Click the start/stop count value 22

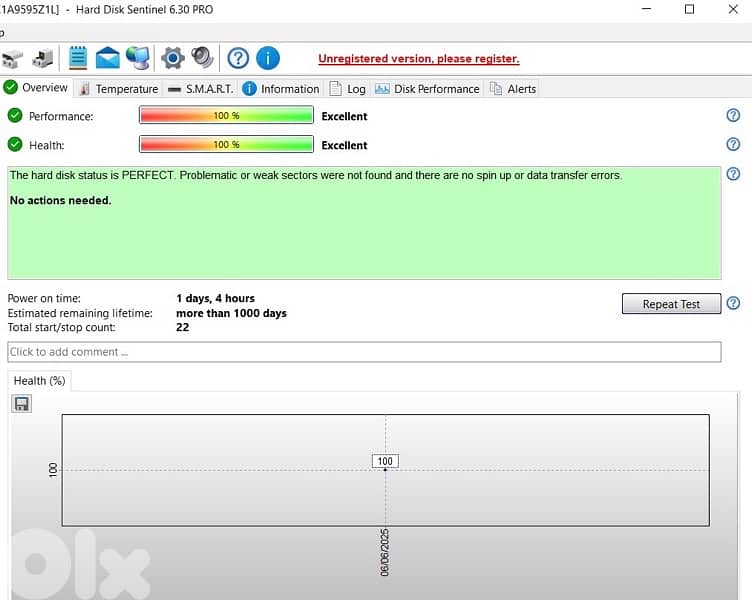tap(183, 328)
